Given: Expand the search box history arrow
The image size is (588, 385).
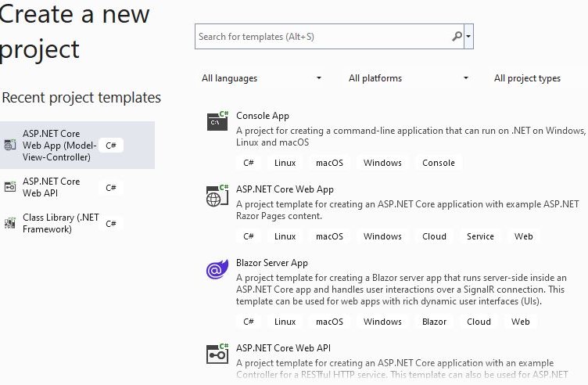Looking at the screenshot, I should coord(468,37).
